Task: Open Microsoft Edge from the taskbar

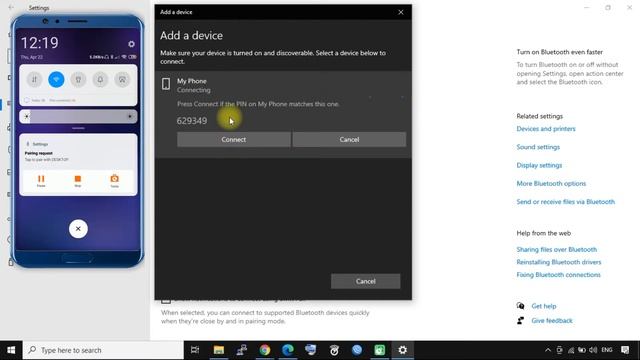Action: pyautogui.click(x=288, y=350)
